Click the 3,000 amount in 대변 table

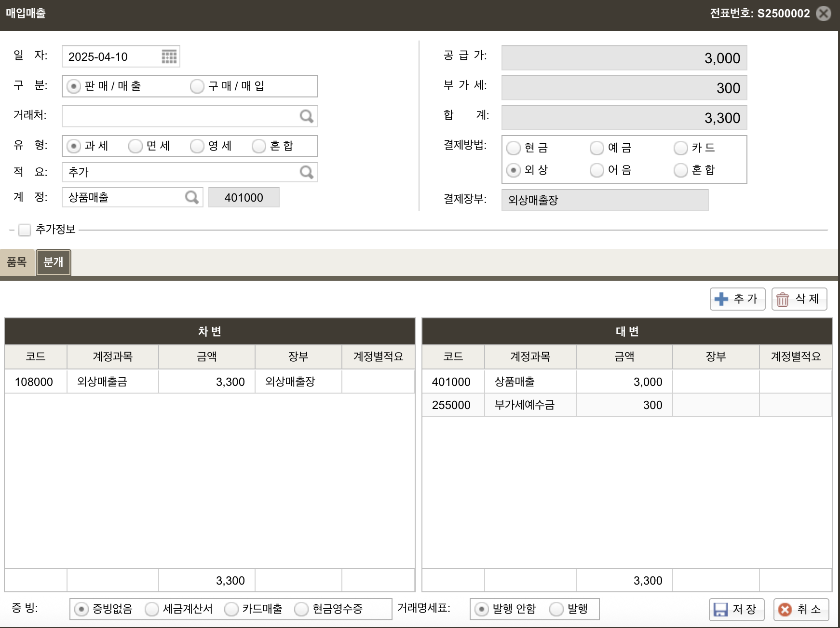click(x=624, y=382)
